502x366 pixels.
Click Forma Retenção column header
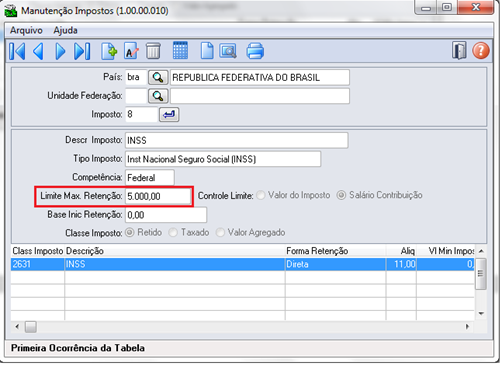[335, 251]
